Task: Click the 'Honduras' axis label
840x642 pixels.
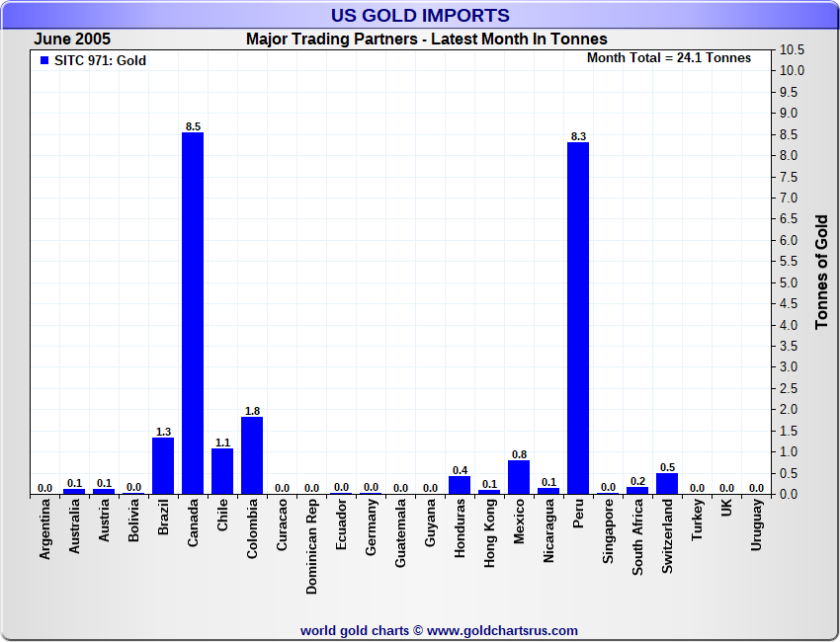Action: pos(460,528)
